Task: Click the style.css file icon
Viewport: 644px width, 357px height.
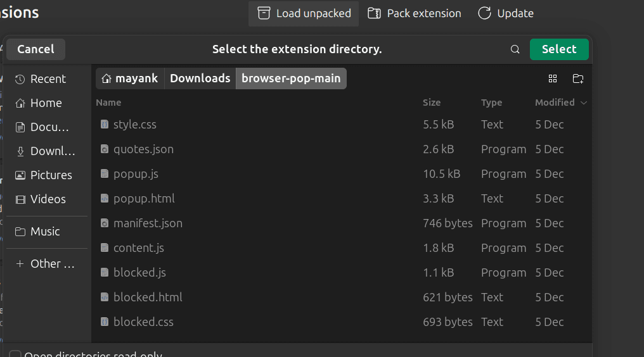Action: (105, 124)
